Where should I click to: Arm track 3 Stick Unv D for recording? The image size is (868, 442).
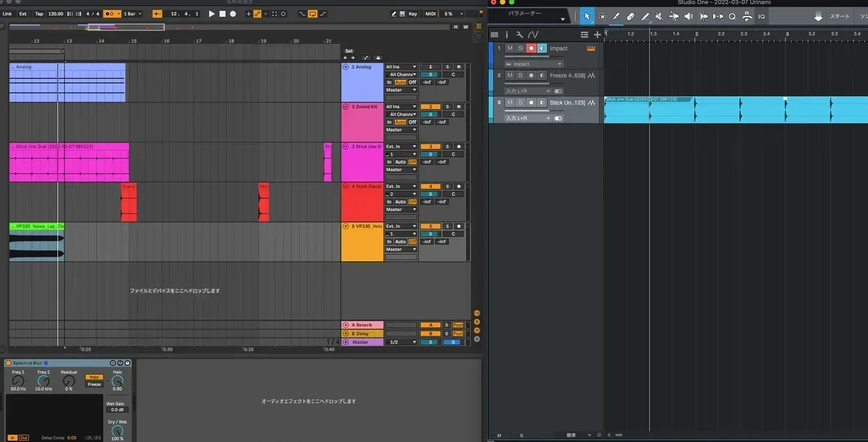pos(458,146)
